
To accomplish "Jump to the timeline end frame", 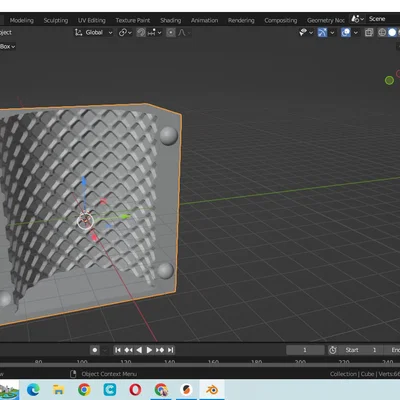I will pos(171,350).
